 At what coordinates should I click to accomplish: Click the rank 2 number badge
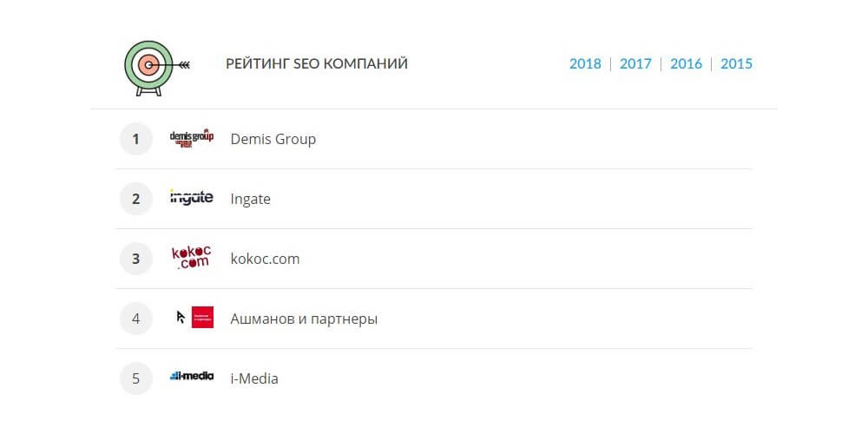tap(135, 199)
